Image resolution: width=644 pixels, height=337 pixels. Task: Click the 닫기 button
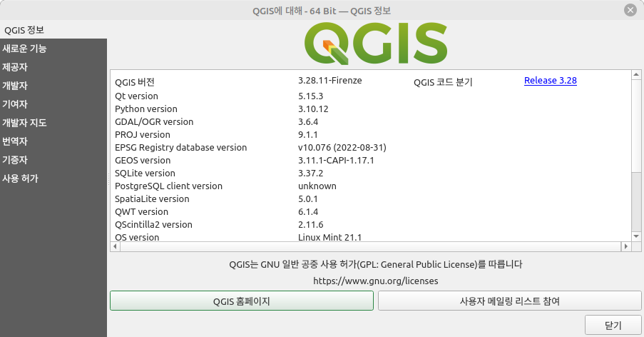click(613, 325)
